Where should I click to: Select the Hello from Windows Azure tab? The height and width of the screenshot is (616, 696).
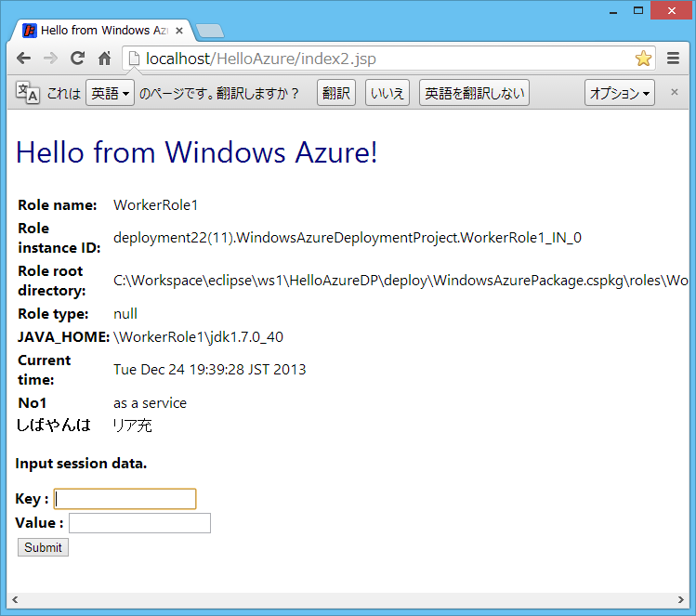coord(104,30)
